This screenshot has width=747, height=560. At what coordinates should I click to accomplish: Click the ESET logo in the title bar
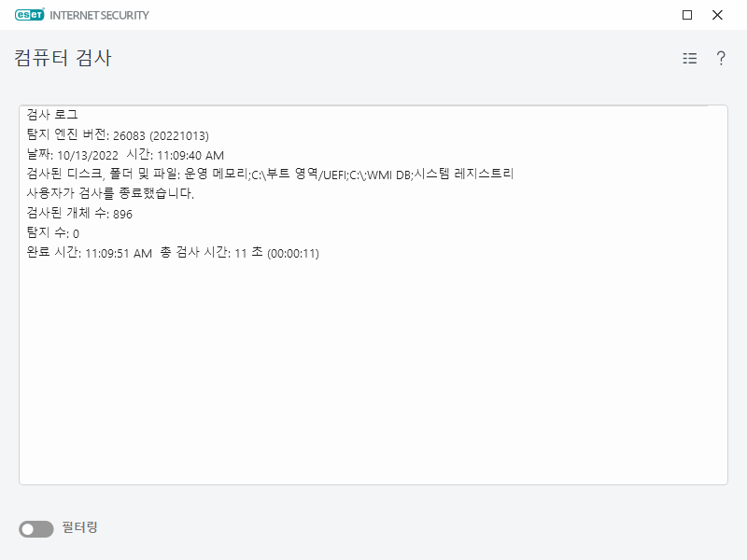[x=31, y=14]
